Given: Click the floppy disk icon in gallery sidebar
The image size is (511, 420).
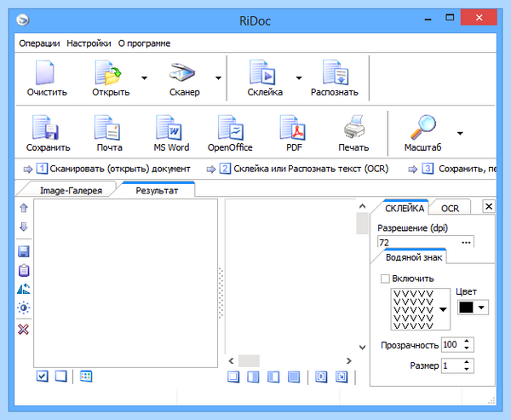Looking at the screenshot, I should click(x=24, y=251).
